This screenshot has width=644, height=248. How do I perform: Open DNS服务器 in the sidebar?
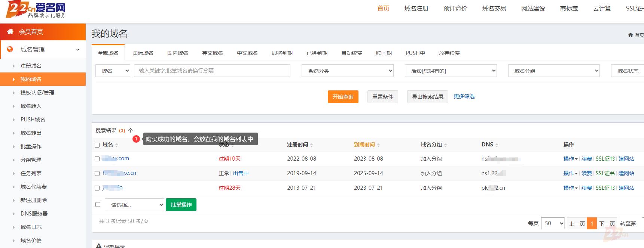tap(34, 214)
